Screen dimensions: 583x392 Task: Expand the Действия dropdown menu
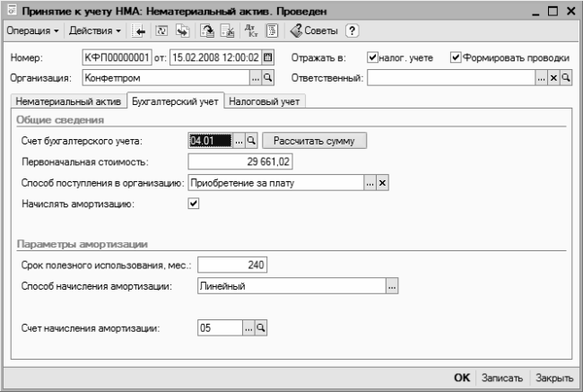click(95, 31)
